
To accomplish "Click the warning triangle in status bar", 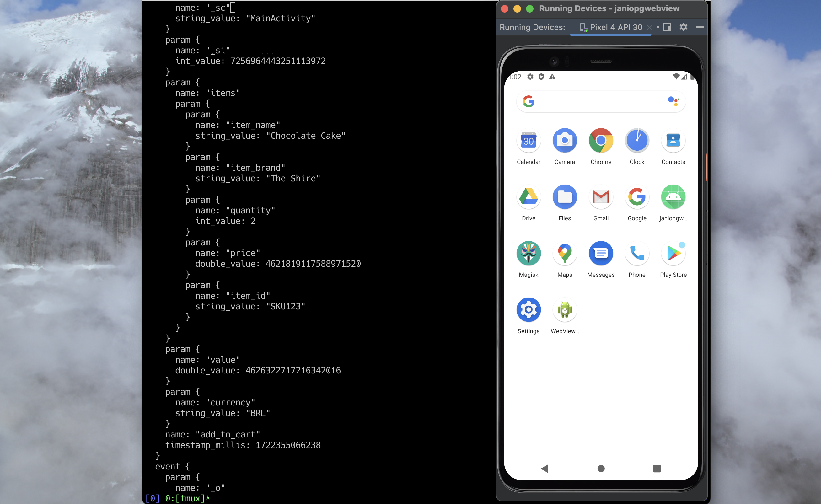I will (552, 77).
